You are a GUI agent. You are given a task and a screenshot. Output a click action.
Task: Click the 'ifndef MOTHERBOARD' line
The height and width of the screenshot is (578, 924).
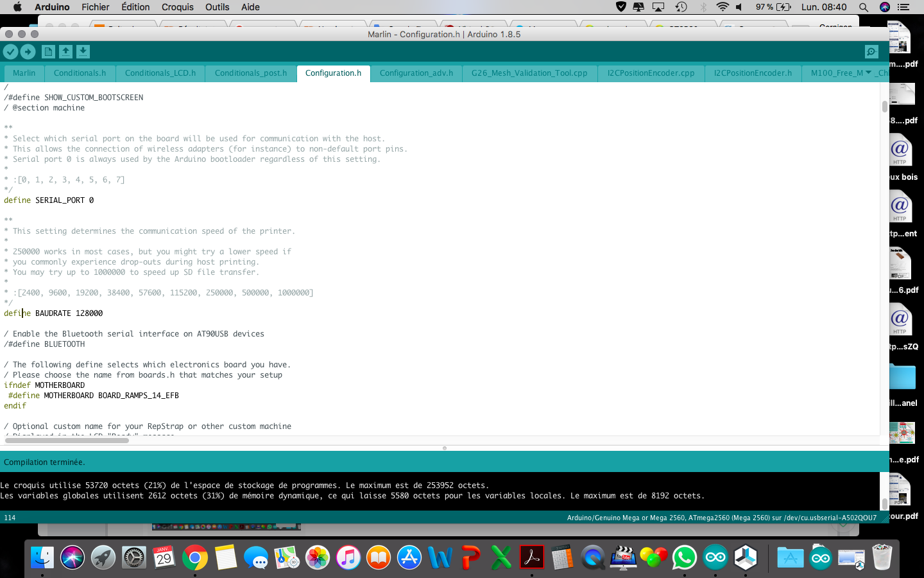(x=44, y=385)
